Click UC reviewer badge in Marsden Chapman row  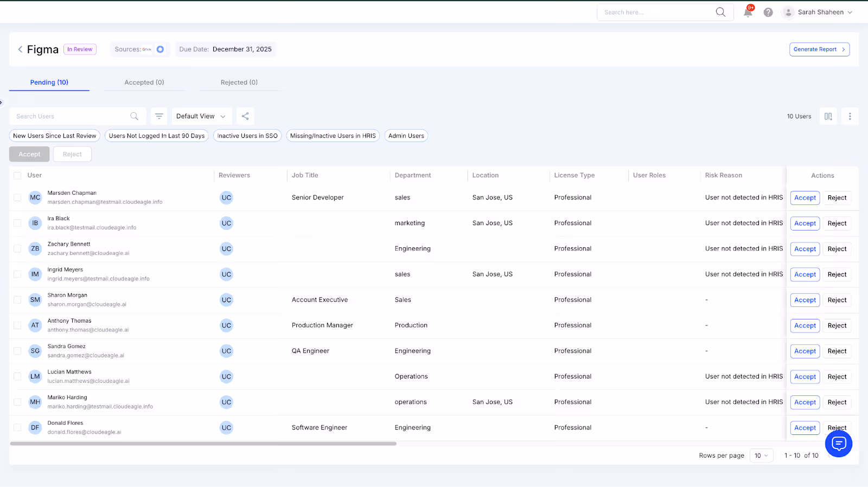pos(226,197)
